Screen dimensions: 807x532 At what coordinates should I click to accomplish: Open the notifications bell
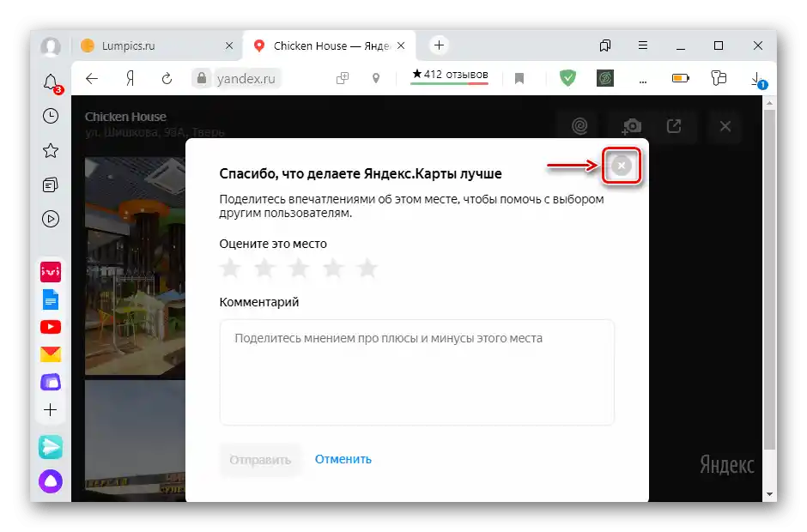51,82
